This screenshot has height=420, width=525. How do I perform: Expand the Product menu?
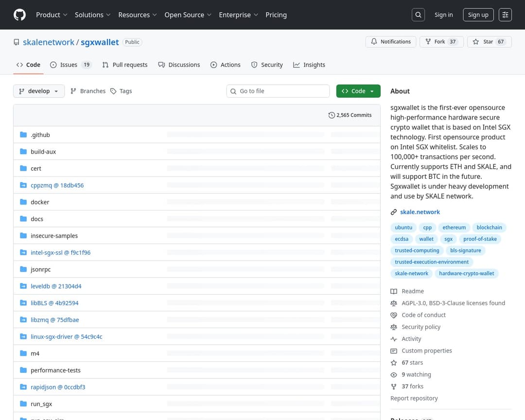(52, 15)
